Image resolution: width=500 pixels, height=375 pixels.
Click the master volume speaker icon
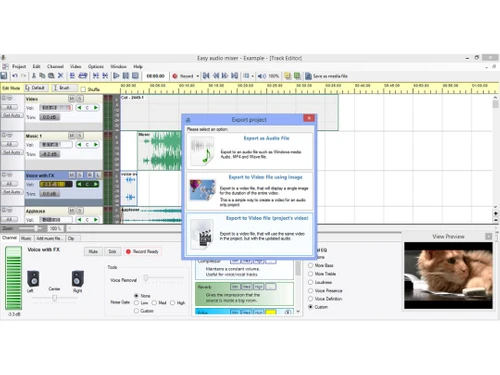tap(262, 76)
